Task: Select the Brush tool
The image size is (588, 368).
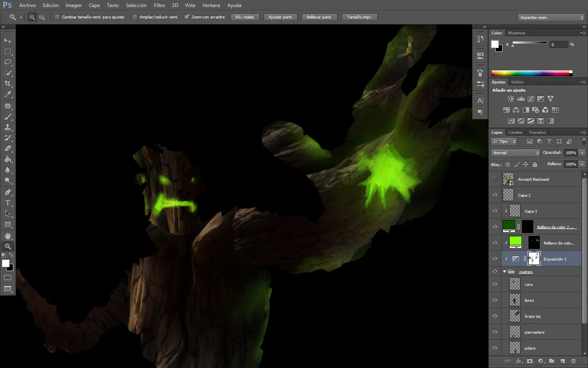Action: tap(8, 116)
